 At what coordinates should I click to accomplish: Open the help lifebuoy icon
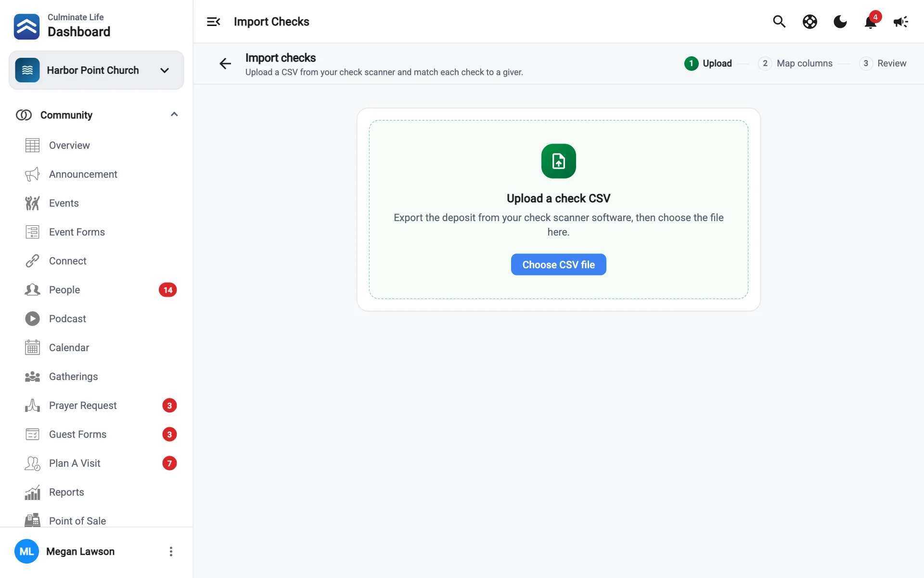pyautogui.click(x=809, y=22)
